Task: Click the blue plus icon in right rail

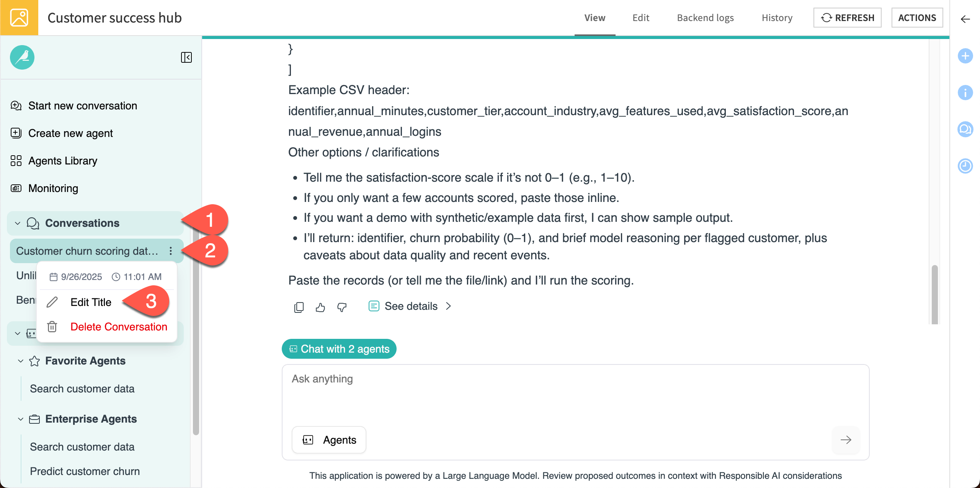Action: 965,56
